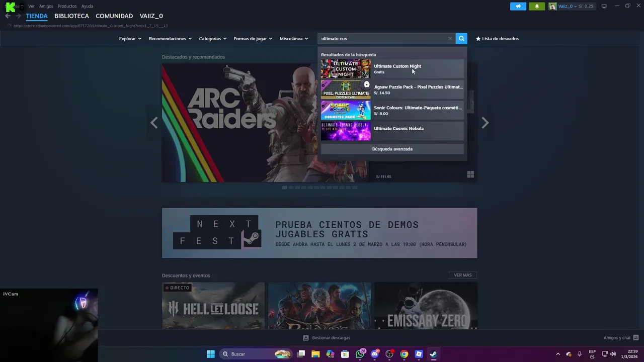Open OBS Studio from the taskbar

click(389, 354)
